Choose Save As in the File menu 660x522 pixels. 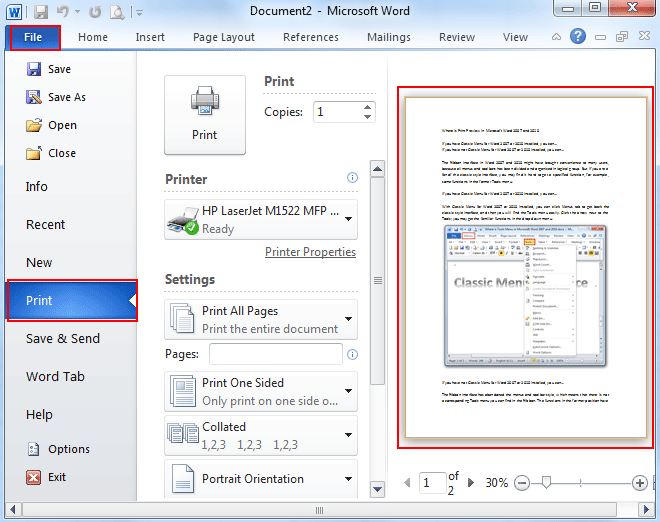pos(66,97)
